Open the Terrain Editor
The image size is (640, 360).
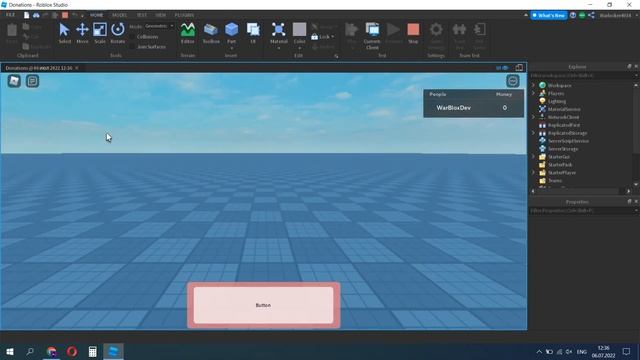(188, 33)
